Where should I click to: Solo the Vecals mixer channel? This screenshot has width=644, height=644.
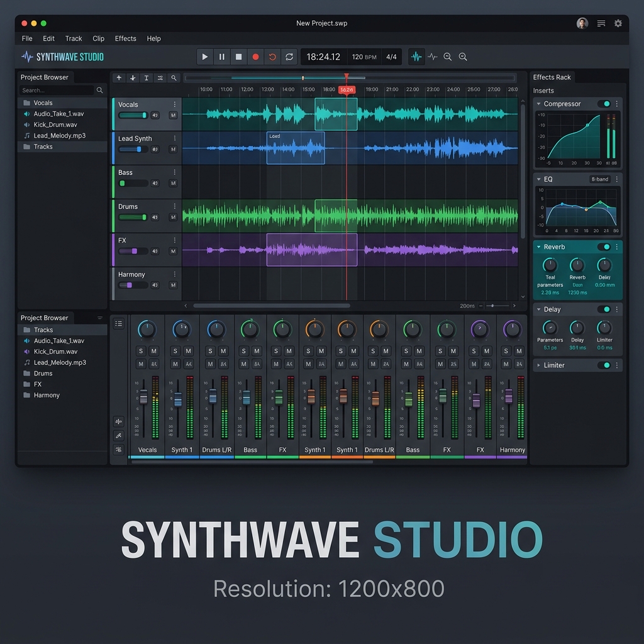point(141,351)
